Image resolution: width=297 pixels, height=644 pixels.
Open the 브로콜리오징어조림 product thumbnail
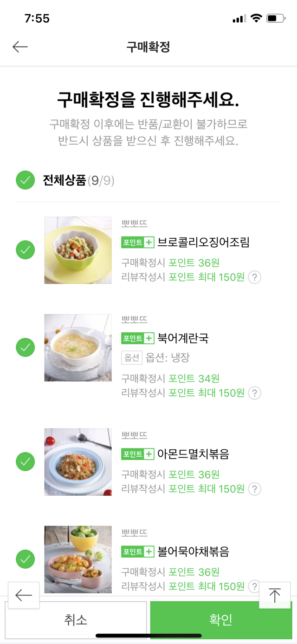pos(78,250)
